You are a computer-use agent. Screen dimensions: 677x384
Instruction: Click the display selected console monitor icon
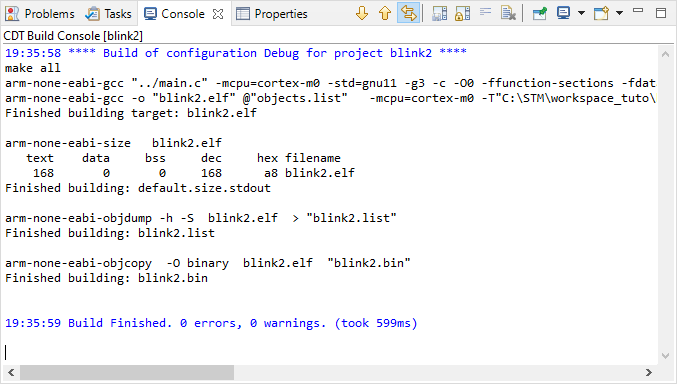pos(563,13)
